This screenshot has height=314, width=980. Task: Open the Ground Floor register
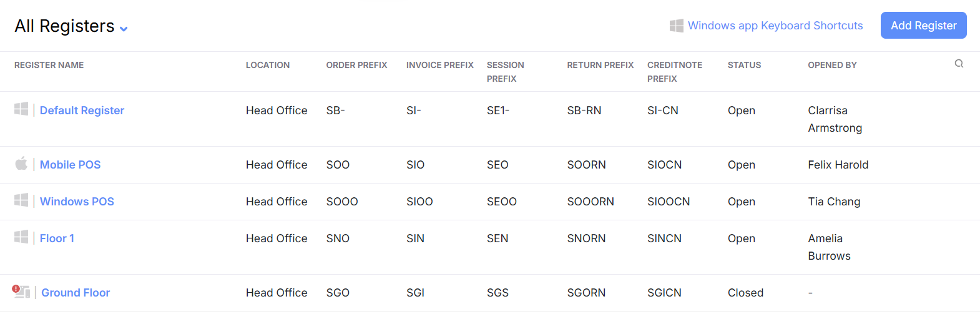76,293
